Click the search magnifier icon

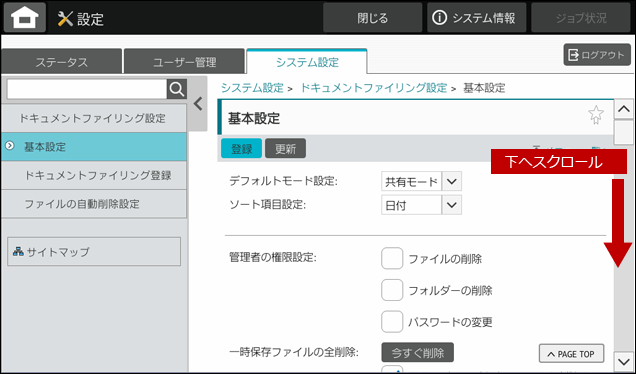click(177, 89)
